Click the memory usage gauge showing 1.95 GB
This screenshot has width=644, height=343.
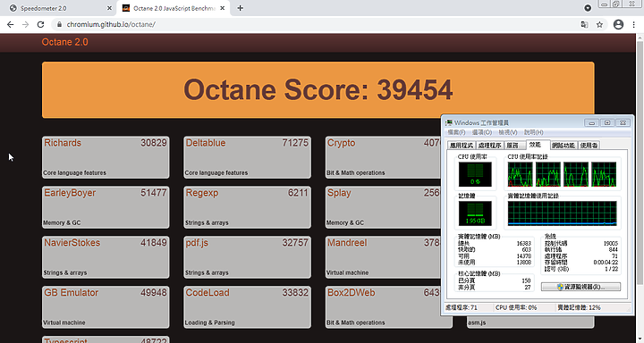[x=475, y=213]
